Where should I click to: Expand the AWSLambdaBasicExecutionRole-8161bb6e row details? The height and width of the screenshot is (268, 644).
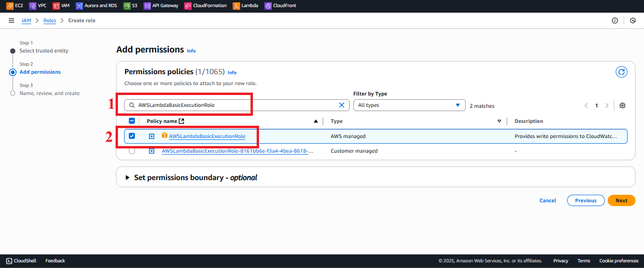click(x=151, y=151)
